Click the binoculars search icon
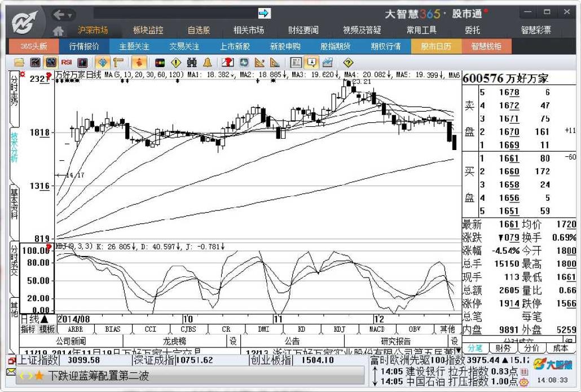 point(192,62)
